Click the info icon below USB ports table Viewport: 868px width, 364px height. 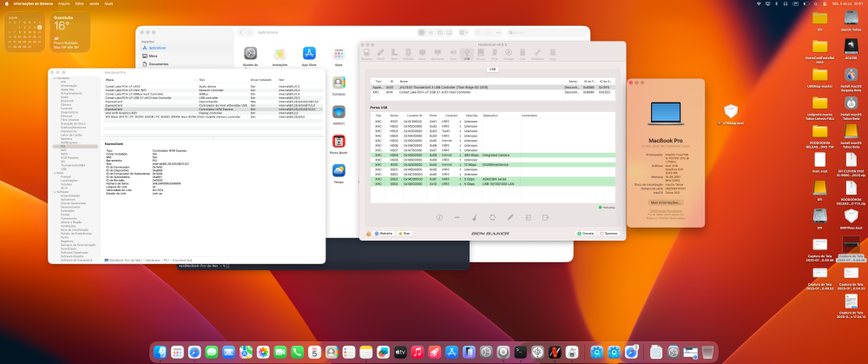[440, 217]
